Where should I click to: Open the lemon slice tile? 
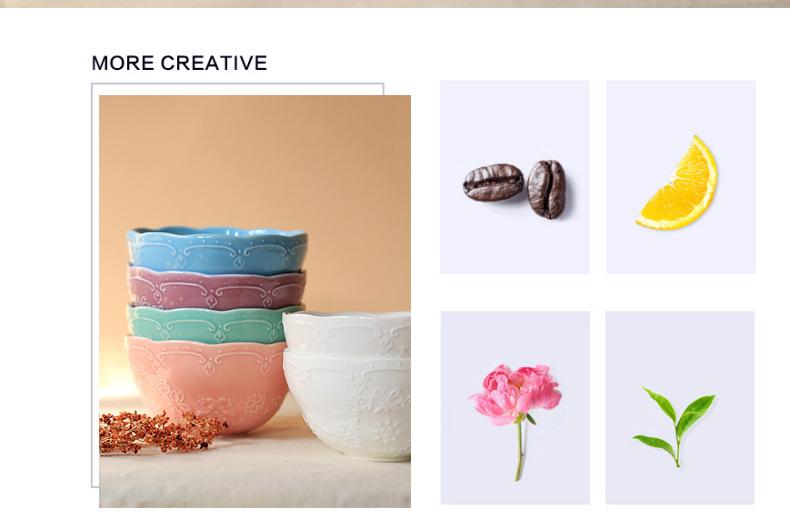(681, 177)
